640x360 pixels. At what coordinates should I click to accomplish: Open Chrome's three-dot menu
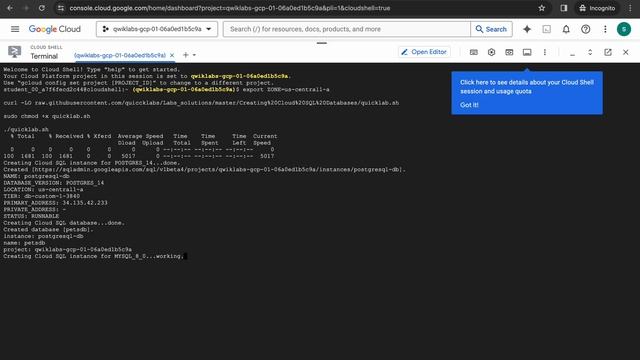click(x=630, y=8)
